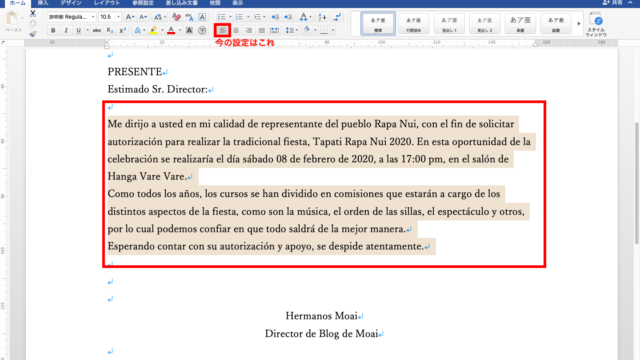The height and width of the screenshot is (360, 640).
Task: Click the red font color A swatch
Action: point(171,30)
